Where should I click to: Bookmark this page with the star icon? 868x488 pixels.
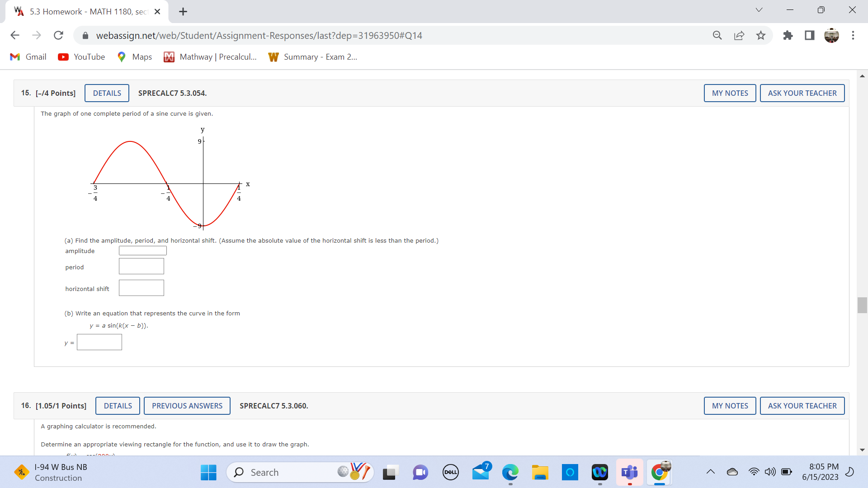761,35
